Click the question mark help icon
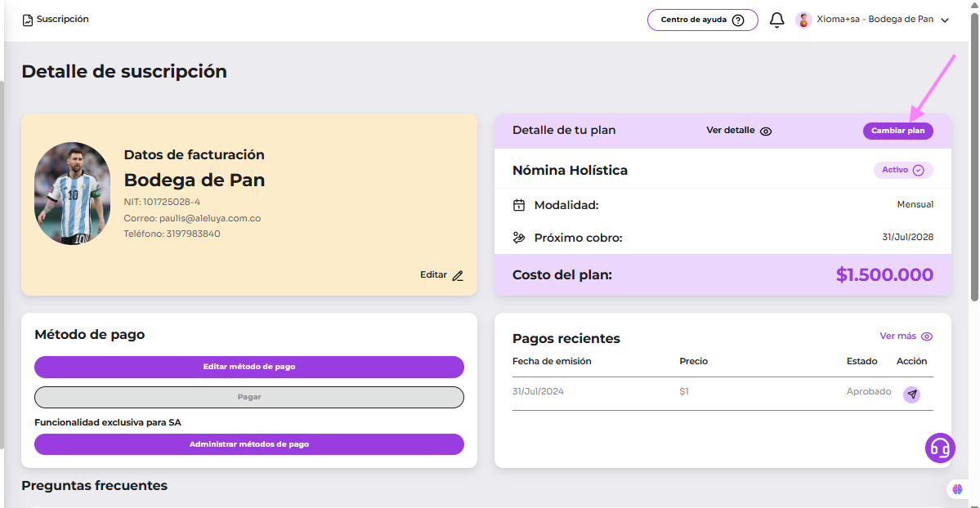980x508 pixels. click(x=738, y=20)
